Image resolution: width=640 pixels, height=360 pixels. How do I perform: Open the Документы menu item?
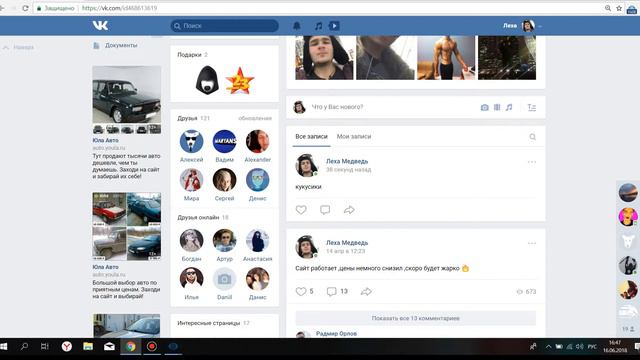pyautogui.click(x=121, y=45)
